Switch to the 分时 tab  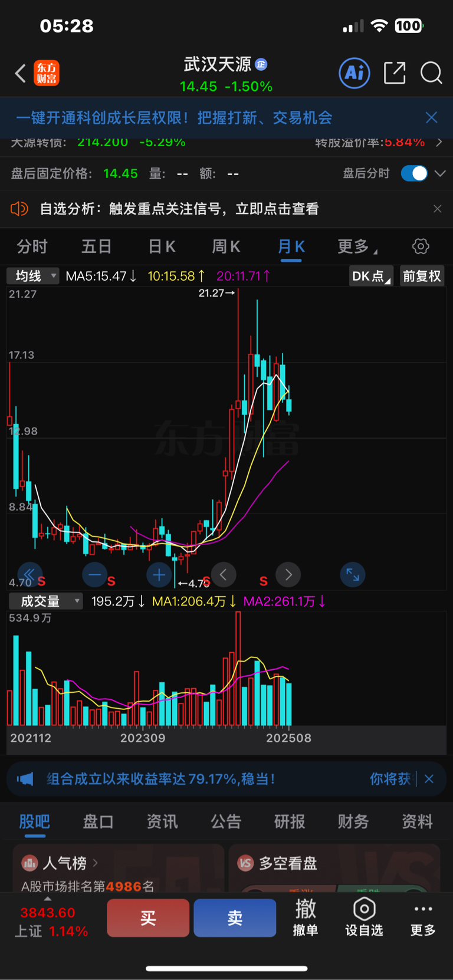pyautogui.click(x=32, y=246)
